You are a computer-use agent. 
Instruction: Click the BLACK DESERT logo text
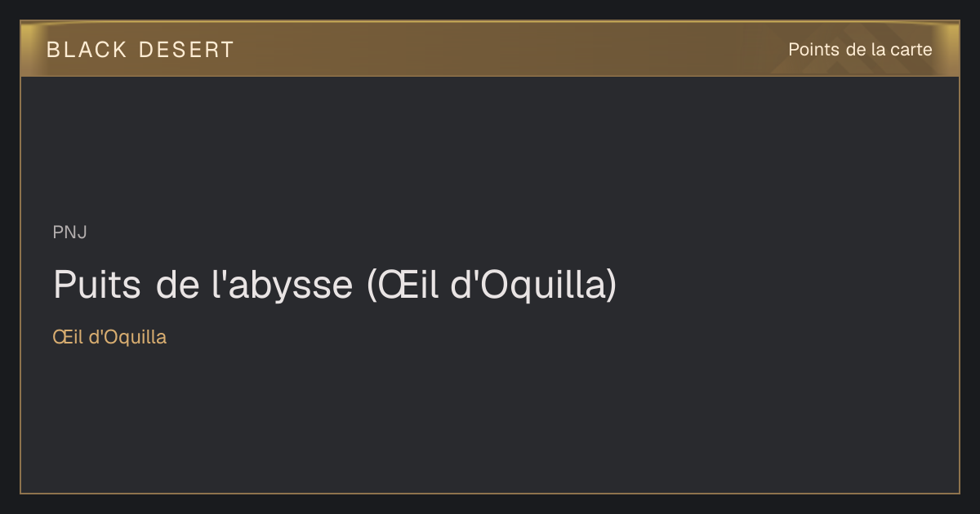[x=140, y=50]
